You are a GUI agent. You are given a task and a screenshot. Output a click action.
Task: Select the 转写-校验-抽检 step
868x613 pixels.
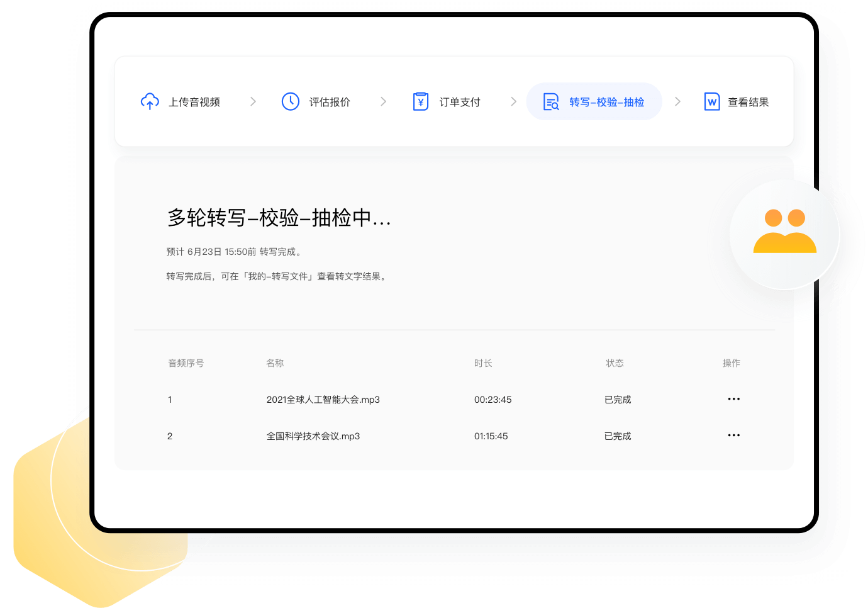pos(594,101)
